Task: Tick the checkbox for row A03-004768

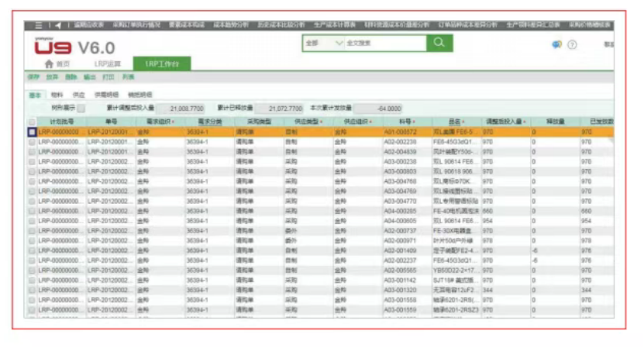Action: (32, 181)
